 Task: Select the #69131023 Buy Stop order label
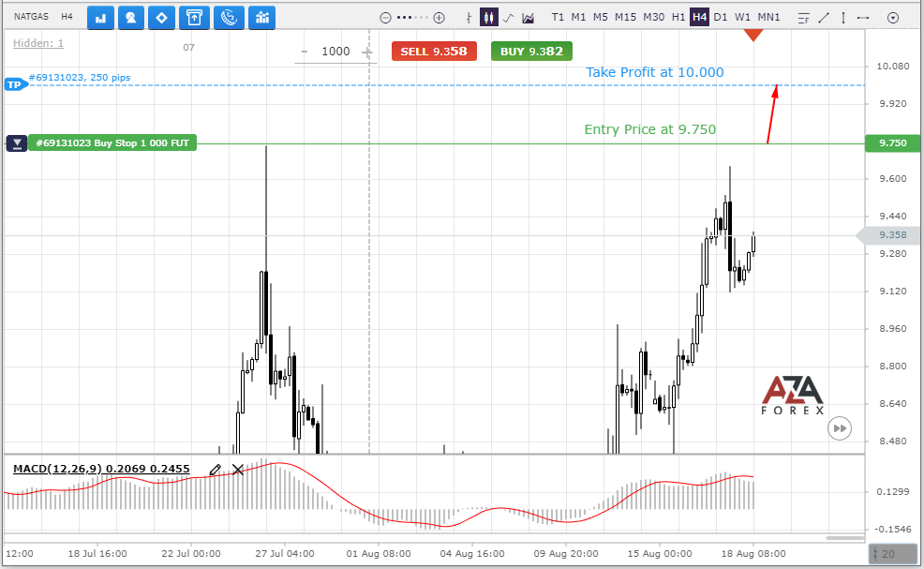pyautogui.click(x=112, y=142)
